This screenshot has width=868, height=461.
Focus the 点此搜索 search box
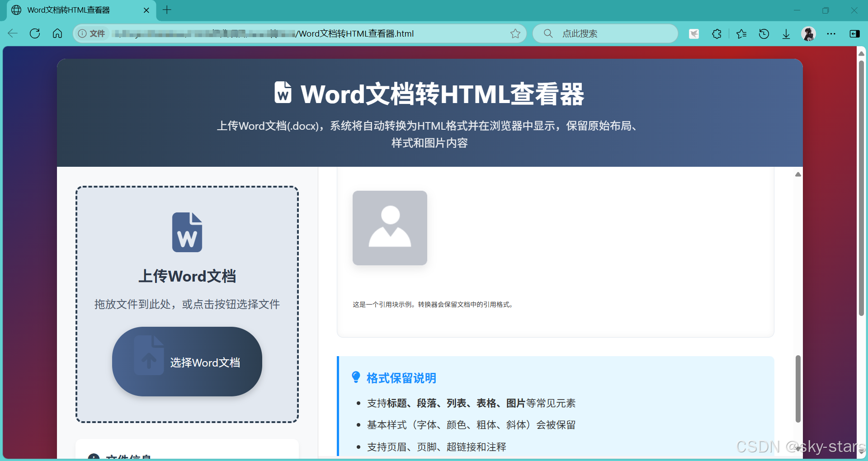click(605, 33)
